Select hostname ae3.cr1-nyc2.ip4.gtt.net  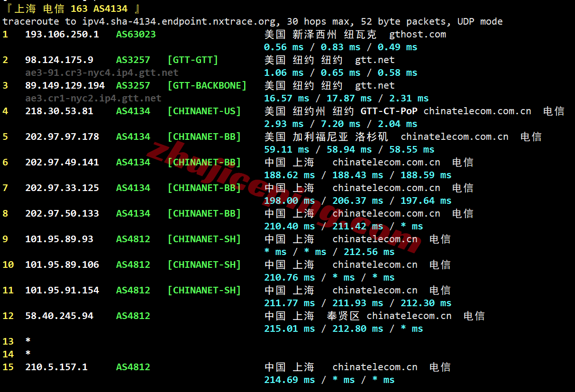93,98
